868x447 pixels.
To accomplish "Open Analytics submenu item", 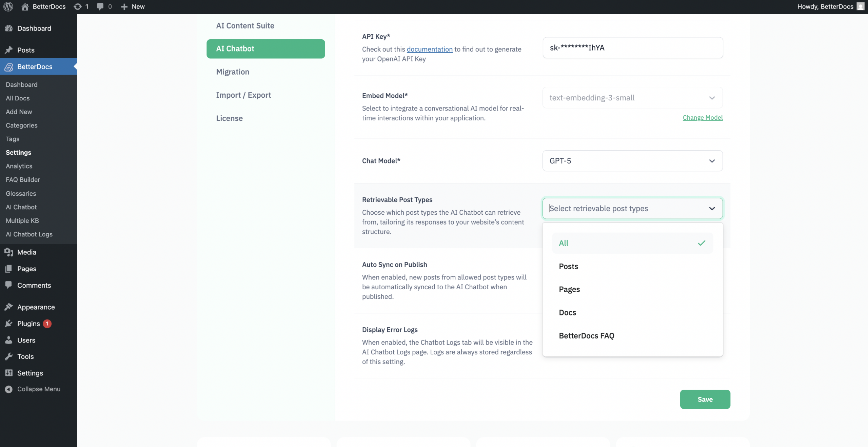I will (x=19, y=166).
